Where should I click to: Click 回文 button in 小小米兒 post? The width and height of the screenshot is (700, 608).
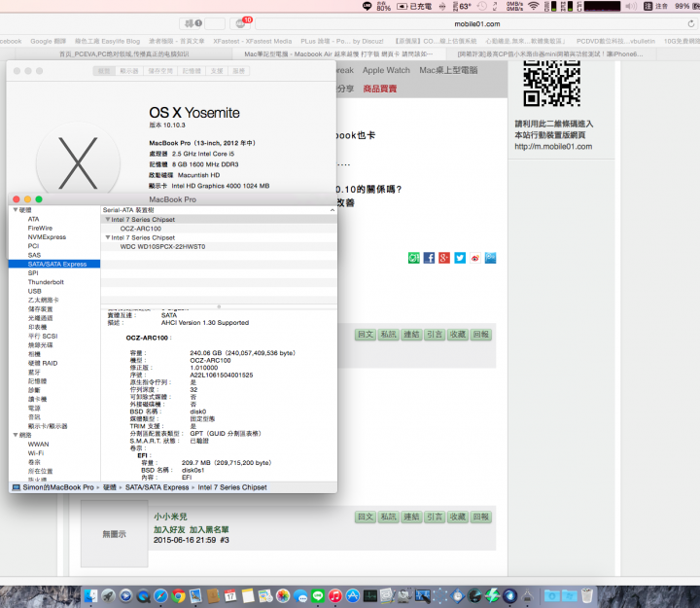366,517
